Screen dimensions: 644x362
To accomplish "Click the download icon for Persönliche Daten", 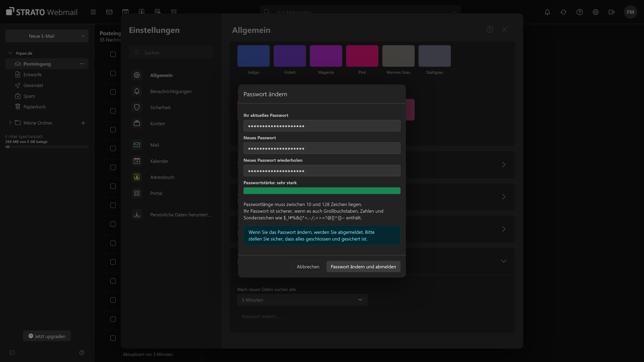I will [x=137, y=215].
